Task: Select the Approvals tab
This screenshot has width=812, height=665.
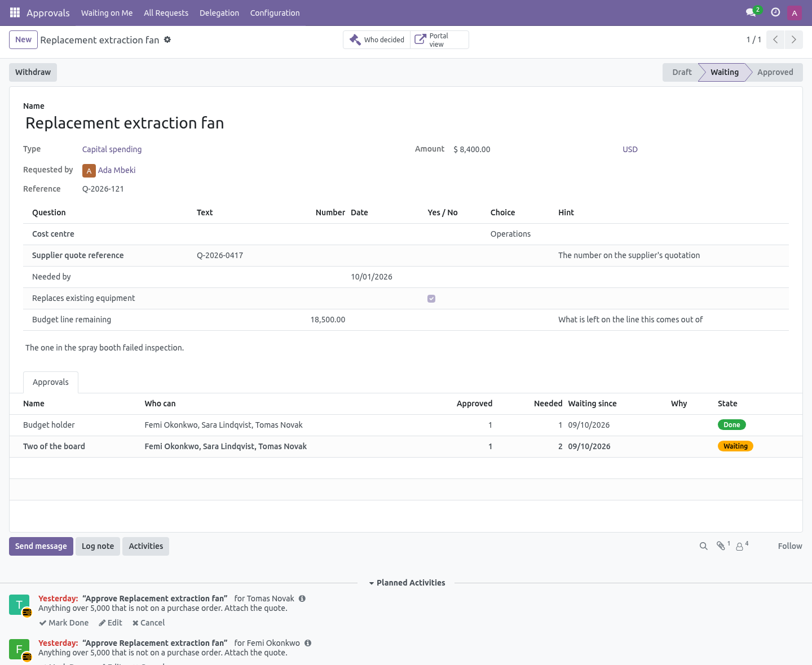Action: [51, 382]
